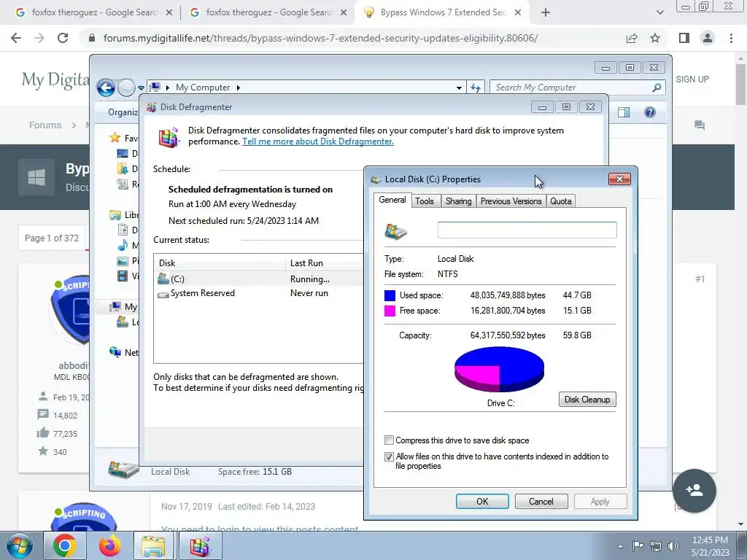The width and height of the screenshot is (747, 560).
Task: Select the Libraries folder icon
Action: coord(115,215)
